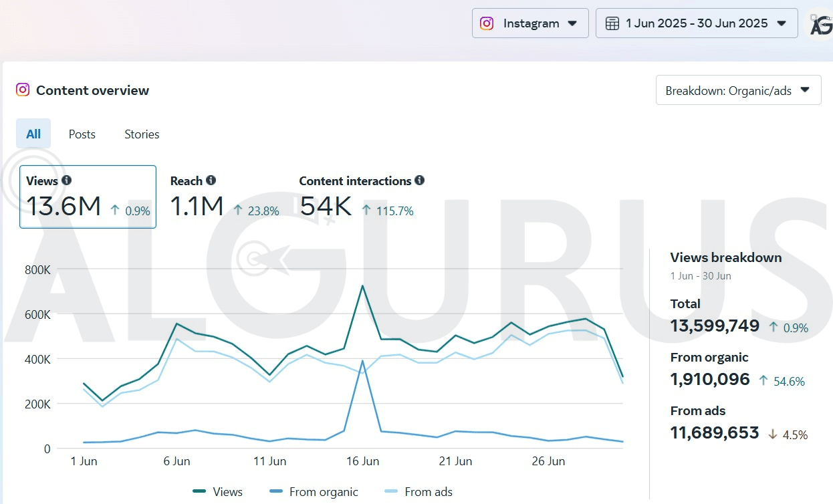Viewport: 833px width, 504px height.
Task: Select the Views 13.6M metric card
Action: coord(88,197)
